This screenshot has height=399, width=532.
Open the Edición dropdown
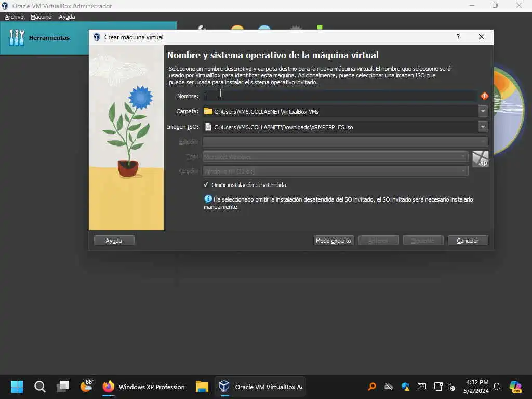point(345,142)
